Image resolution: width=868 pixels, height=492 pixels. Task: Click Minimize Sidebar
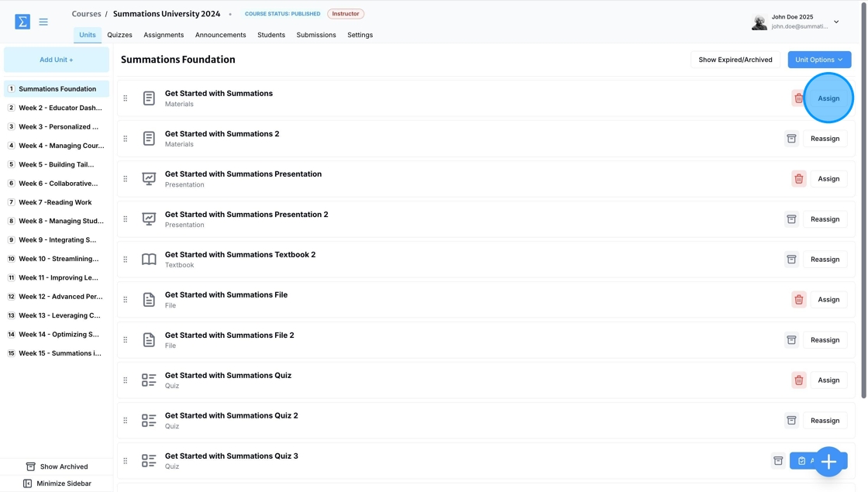pyautogui.click(x=57, y=483)
